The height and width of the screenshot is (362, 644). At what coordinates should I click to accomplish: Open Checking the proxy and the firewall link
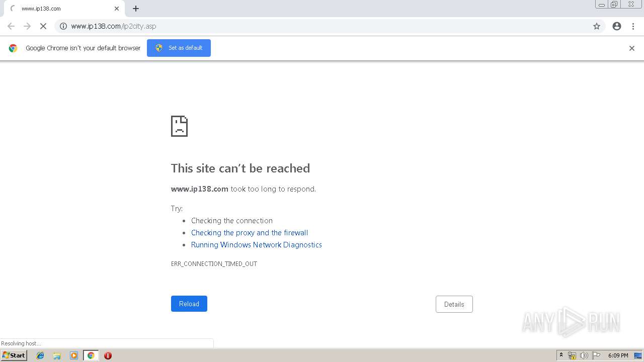250,233
